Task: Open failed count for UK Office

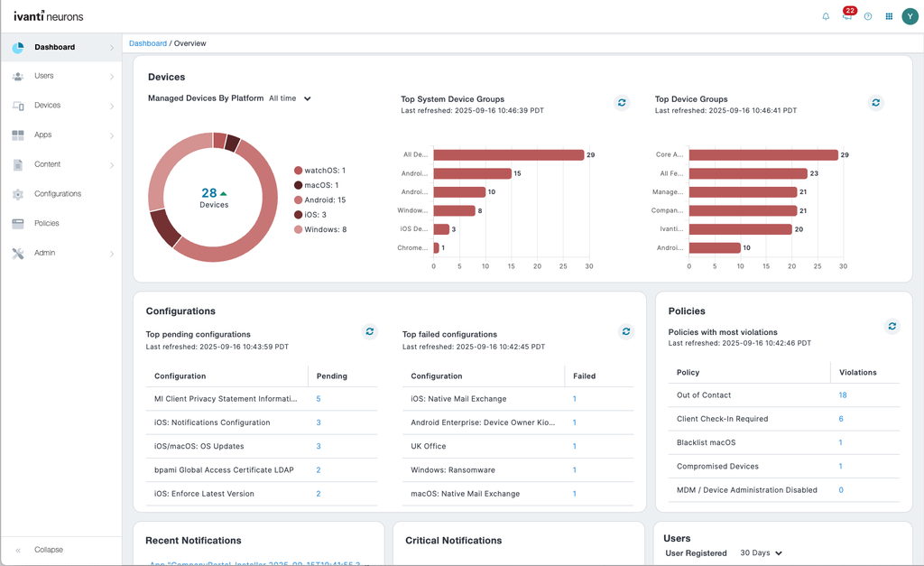Action: click(x=575, y=446)
